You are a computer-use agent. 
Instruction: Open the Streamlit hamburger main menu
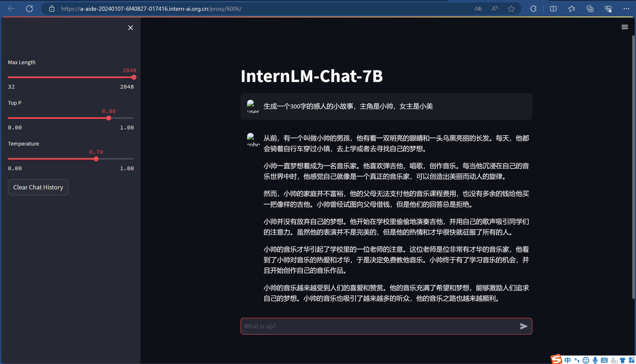(x=624, y=27)
